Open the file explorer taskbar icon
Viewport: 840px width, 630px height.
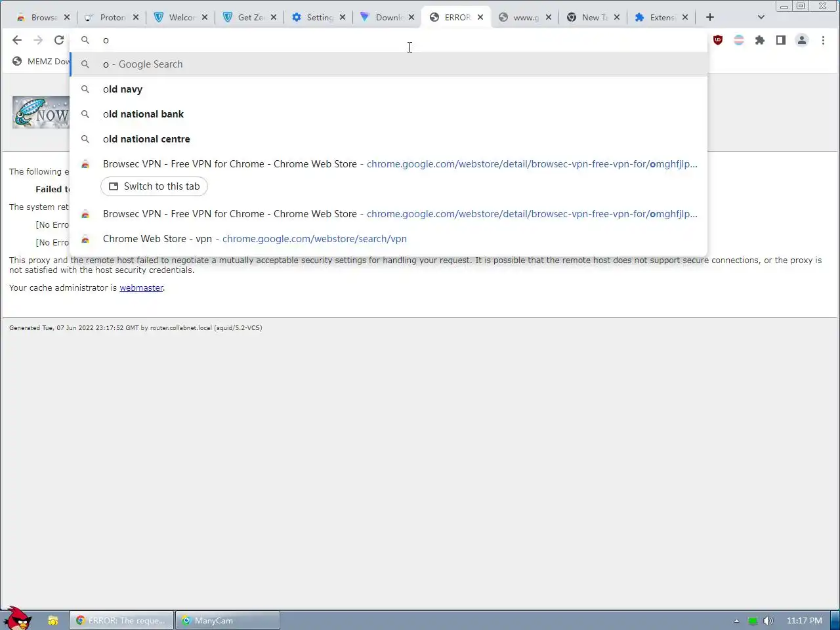tap(53, 620)
